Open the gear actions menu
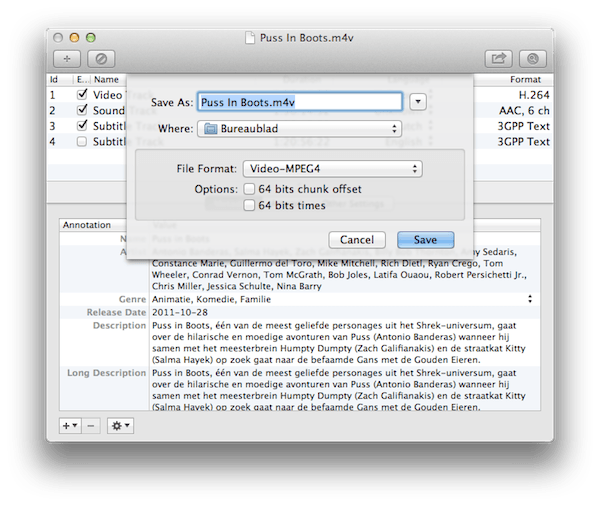The height and width of the screenshot is (506, 600). (121, 426)
